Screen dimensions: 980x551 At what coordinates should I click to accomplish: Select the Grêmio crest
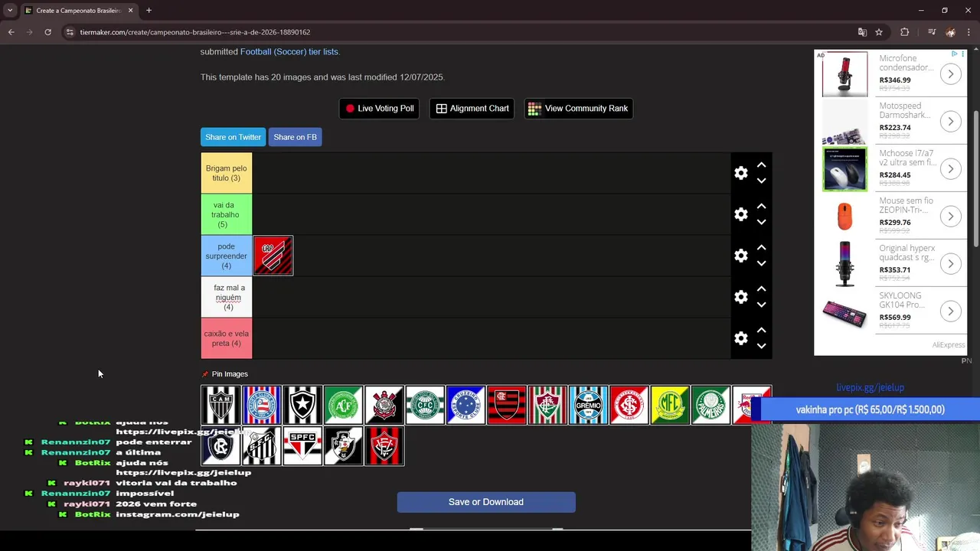click(588, 405)
